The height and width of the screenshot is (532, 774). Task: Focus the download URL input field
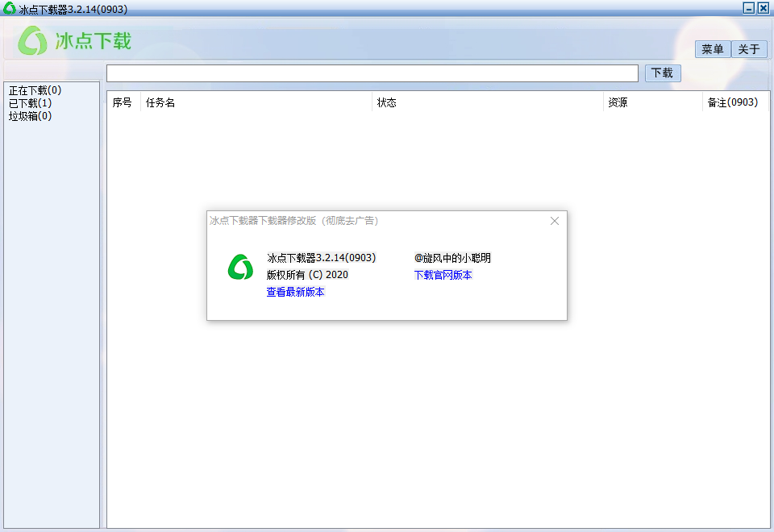[x=372, y=73]
